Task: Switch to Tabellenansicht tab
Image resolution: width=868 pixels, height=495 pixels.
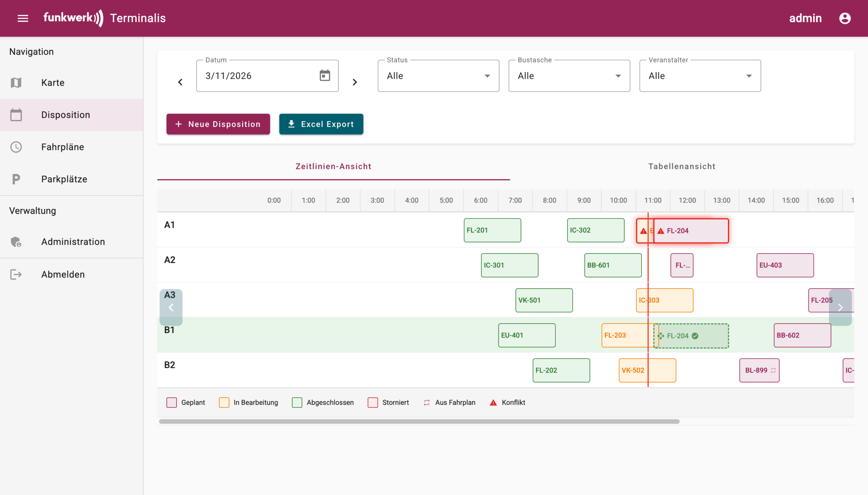Action: point(682,166)
